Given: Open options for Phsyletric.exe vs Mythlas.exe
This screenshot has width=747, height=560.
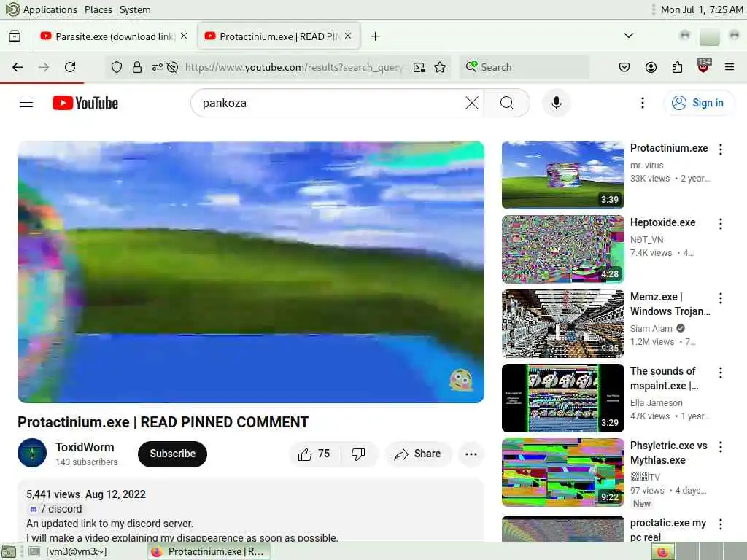Looking at the screenshot, I should pos(721,447).
